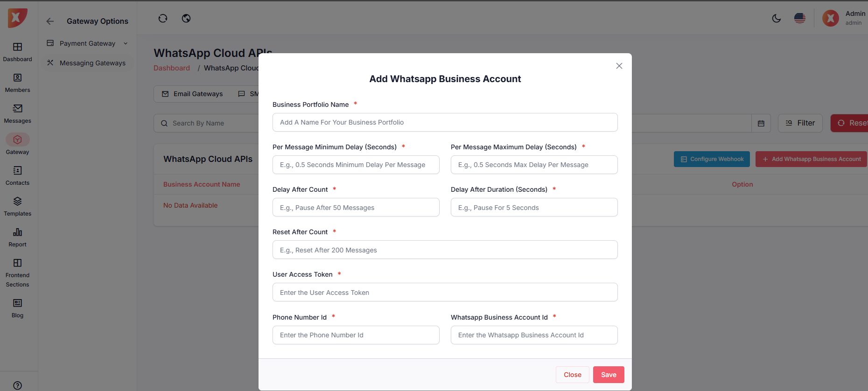Switch to the Email Gateways tab
The height and width of the screenshot is (391, 868).
coord(192,94)
